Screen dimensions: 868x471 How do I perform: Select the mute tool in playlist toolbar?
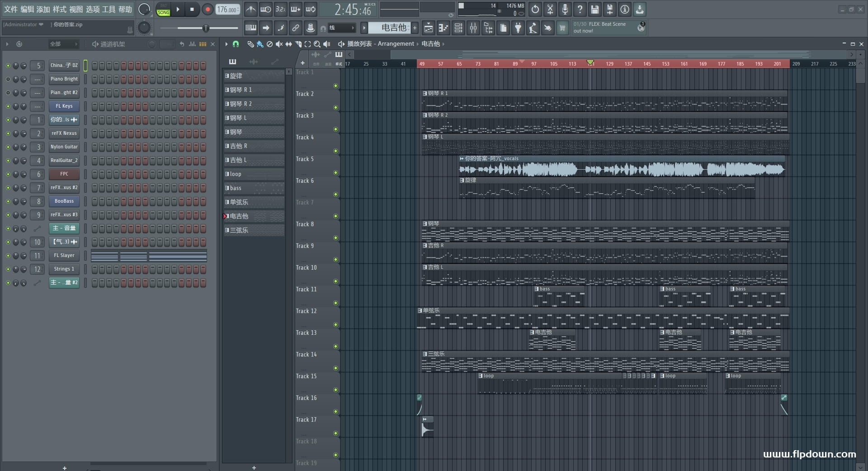(x=279, y=44)
